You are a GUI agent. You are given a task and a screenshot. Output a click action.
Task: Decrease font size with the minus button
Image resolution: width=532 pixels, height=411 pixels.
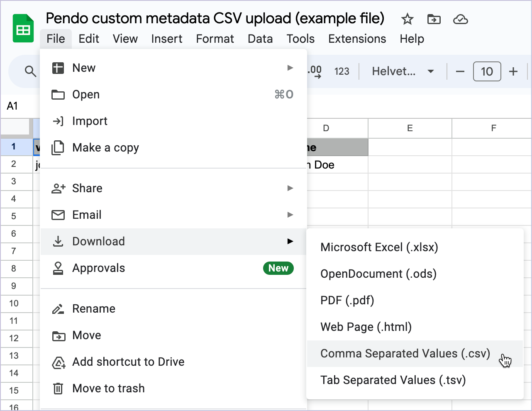pyautogui.click(x=460, y=71)
